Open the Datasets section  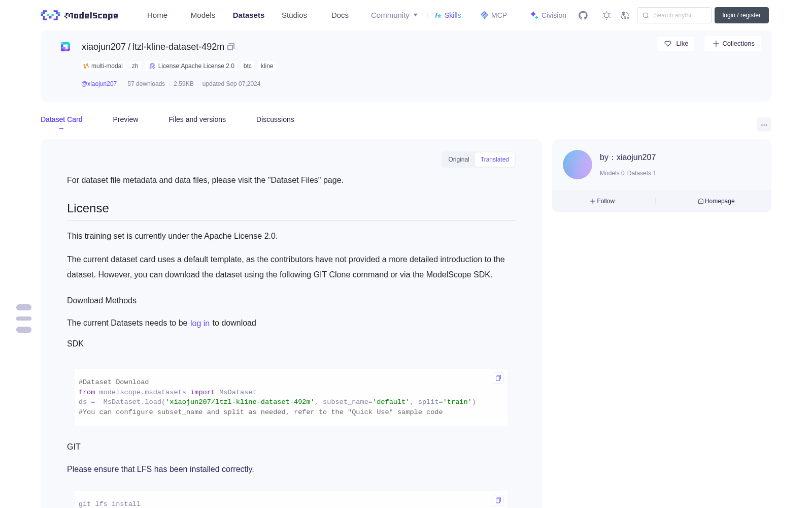(x=249, y=15)
